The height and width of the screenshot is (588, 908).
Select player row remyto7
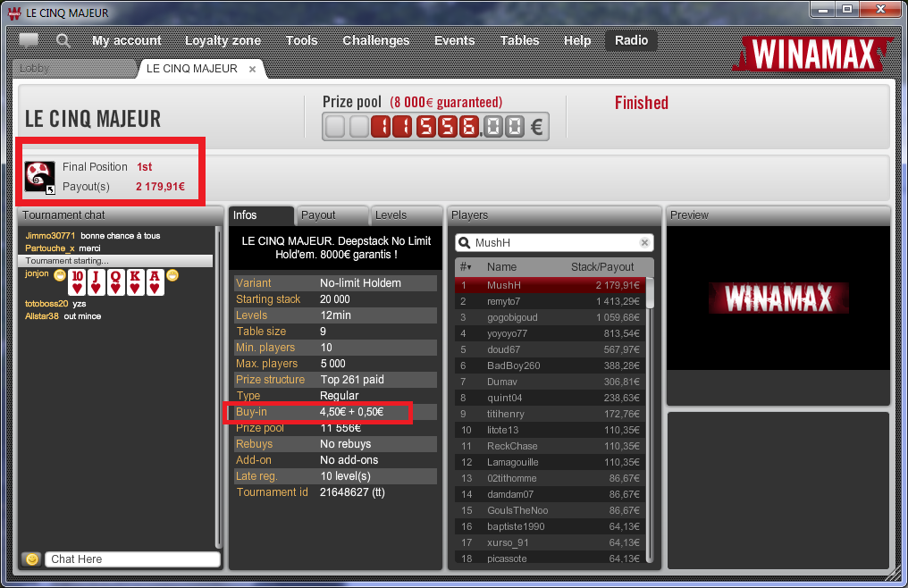pos(551,301)
